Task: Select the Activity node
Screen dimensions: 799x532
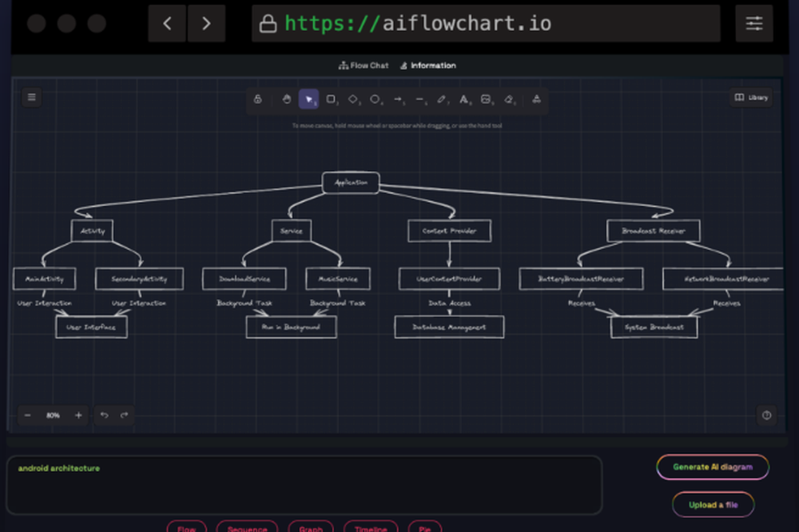Action: click(92, 231)
